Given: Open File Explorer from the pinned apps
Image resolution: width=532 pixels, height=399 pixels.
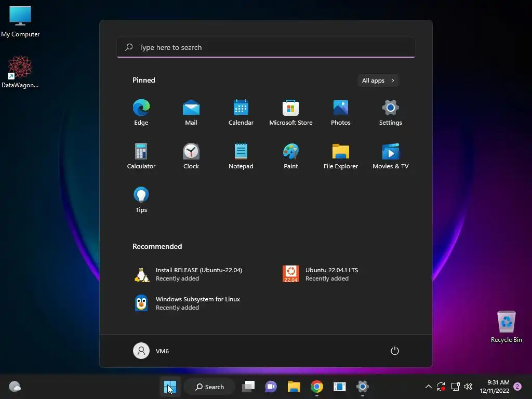Looking at the screenshot, I should pyautogui.click(x=341, y=156).
